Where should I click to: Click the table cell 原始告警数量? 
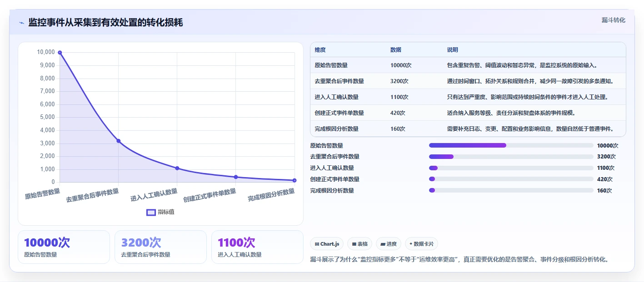[x=331, y=65]
